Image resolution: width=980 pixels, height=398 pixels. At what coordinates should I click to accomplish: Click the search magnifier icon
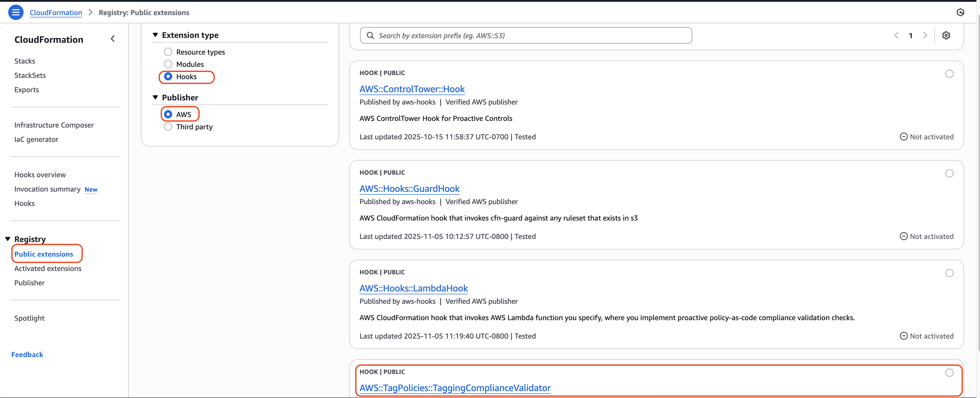pyautogui.click(x=370, y=35)
